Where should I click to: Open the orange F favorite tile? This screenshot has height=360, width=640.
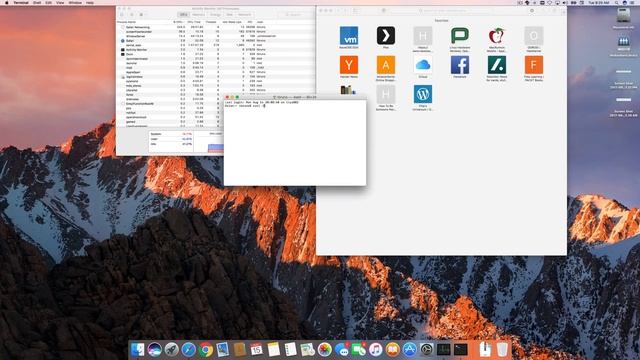pyautogui.click(x=534, y=65)
